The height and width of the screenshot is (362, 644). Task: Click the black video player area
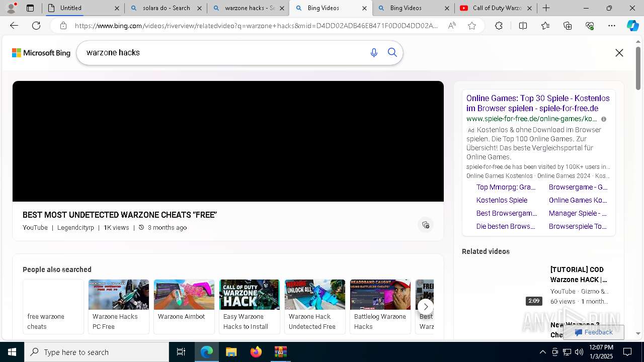coord(228,141)
